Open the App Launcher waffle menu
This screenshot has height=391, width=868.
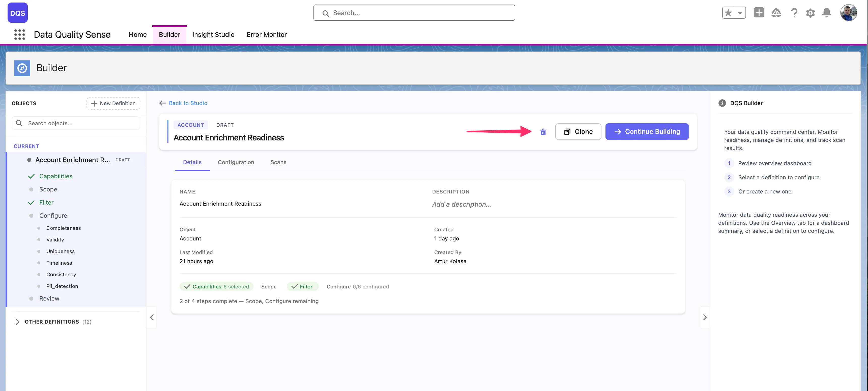click(19, 34)
